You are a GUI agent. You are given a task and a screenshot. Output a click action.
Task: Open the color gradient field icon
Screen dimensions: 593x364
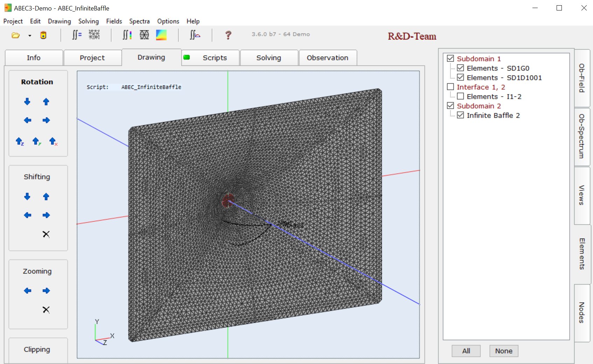click(161, 35)
